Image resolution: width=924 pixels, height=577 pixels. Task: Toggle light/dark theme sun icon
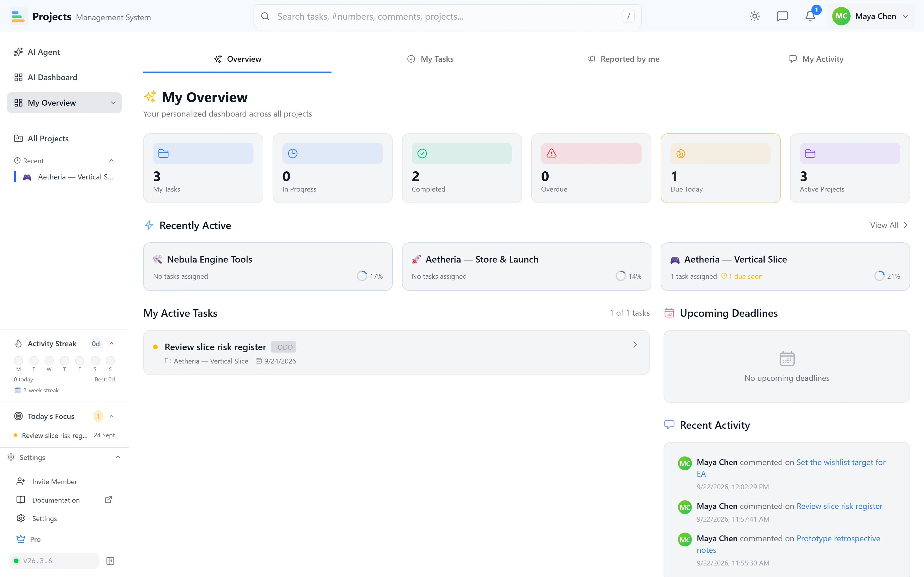[755, 16]
